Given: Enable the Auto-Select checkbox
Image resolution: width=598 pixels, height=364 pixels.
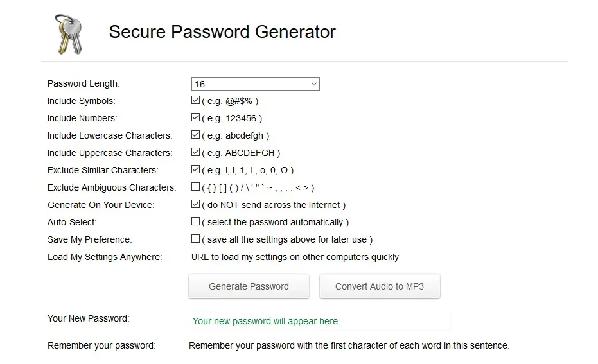Looking at the screenshot, I should [x=195, y=222].
